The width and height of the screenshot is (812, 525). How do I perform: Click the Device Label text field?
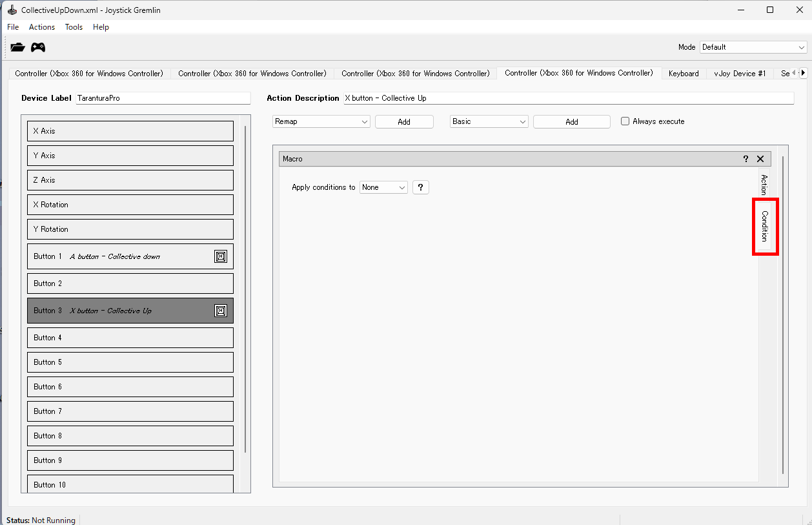coord(163,98)
